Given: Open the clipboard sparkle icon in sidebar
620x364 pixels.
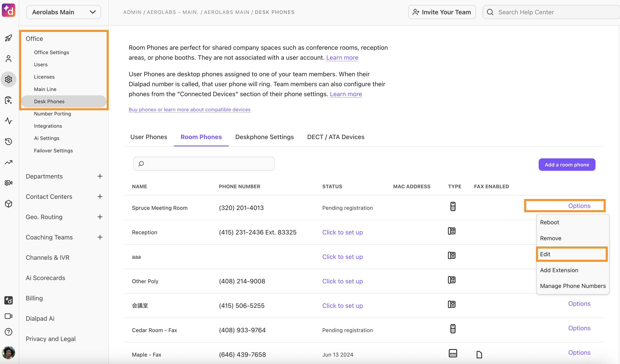Looking at the screenshot, I should click(x=9, y=100).
